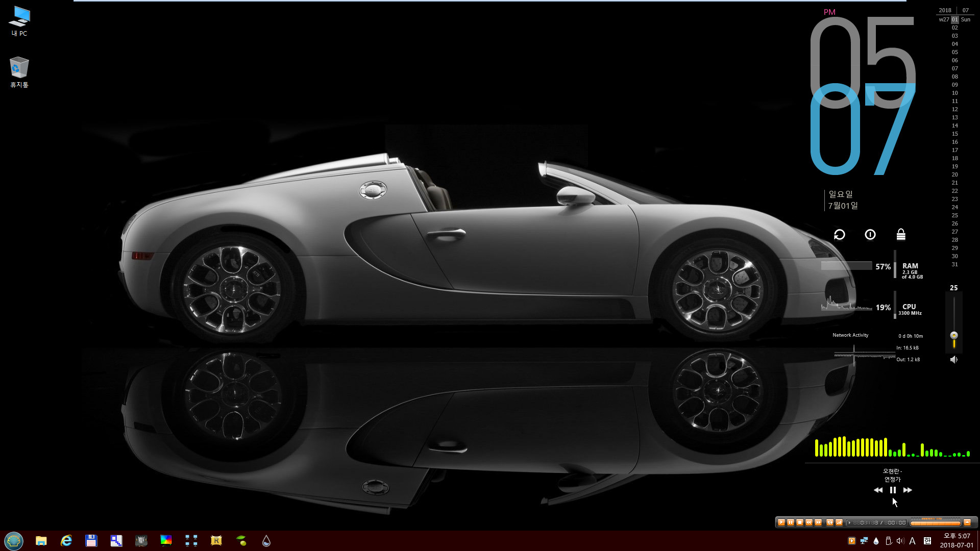
Task: Open the system tray volume speaker icon
Action: (900, 541)
